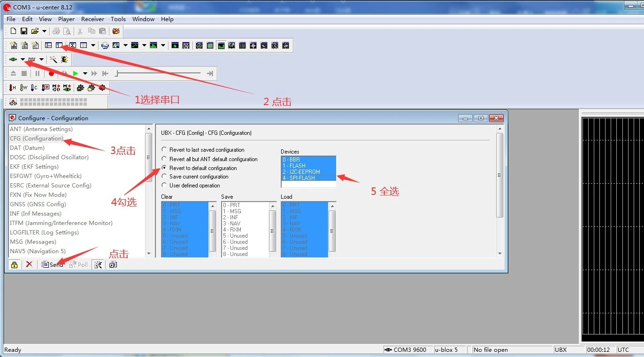This screenshot has height=357, width=644.
Task: Open the View menu
Action: (x=45, y=19)
